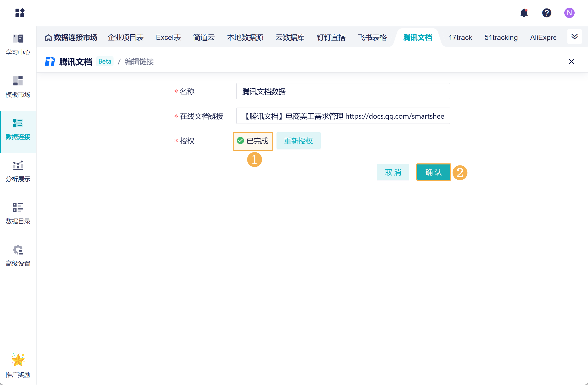The height and width of the screenshot is (385, 588).
Task: Expand more data source tabs chevron
Action: [574, 37]
